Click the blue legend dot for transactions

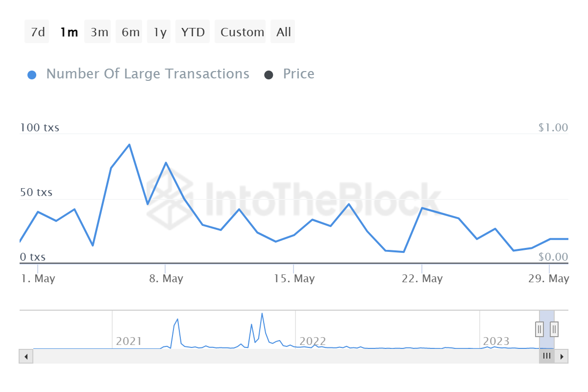32,75
